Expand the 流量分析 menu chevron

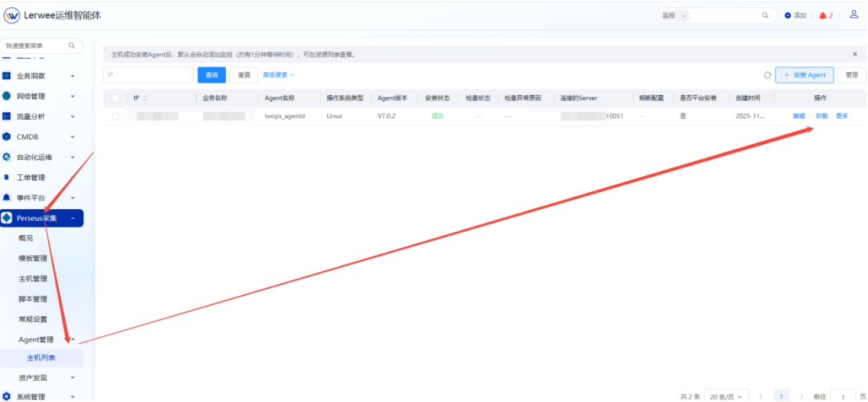[72, 116]
